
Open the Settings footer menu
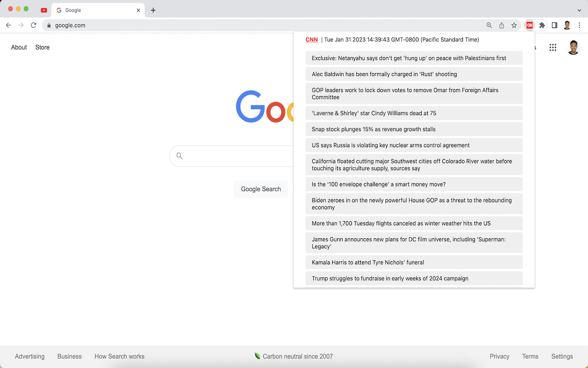(x=562, y=356)
